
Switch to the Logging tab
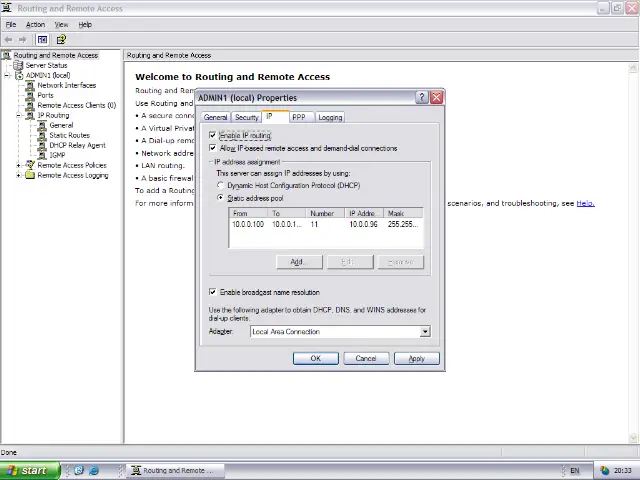coord(330,117)
